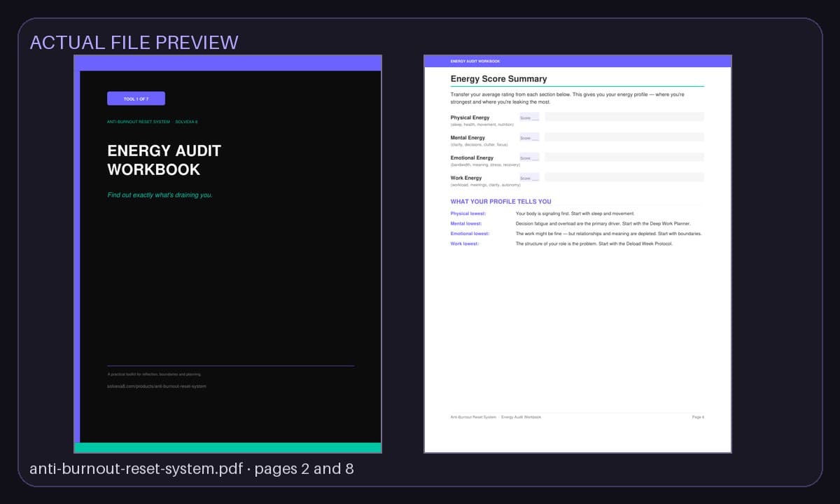Click the Mental Energy score box

pyautogui.click(x=529, y=138)
